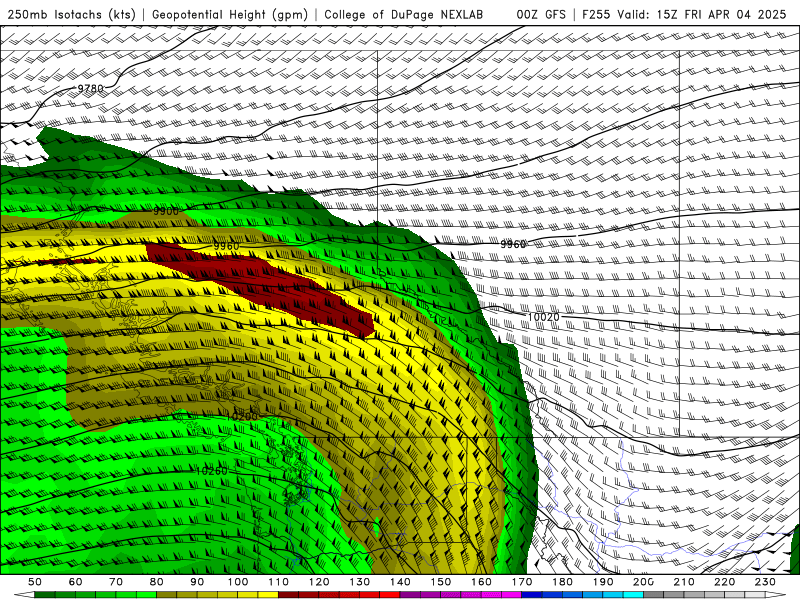Click the cyan swatch of the color scale
800x600 pixels.
coord(633,595)
